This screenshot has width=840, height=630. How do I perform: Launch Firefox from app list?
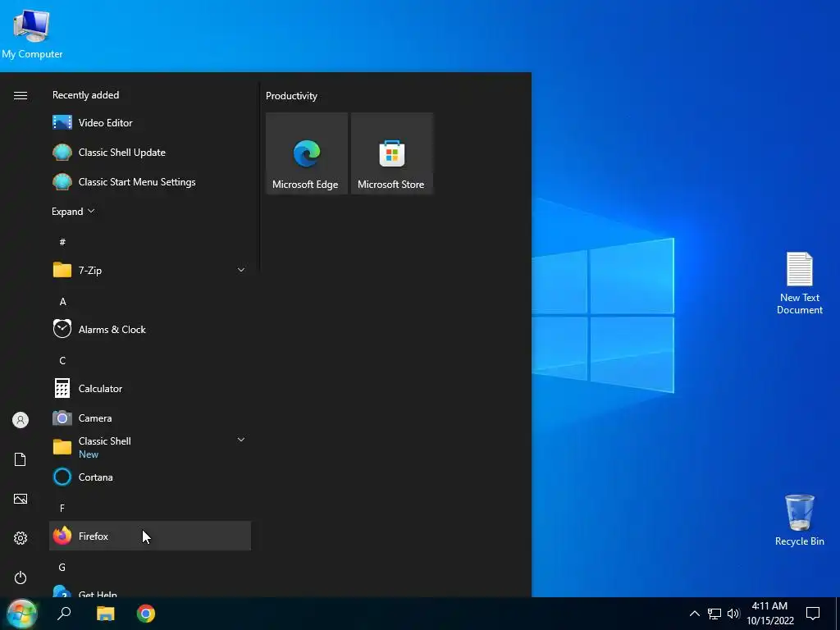pos(150,536)
